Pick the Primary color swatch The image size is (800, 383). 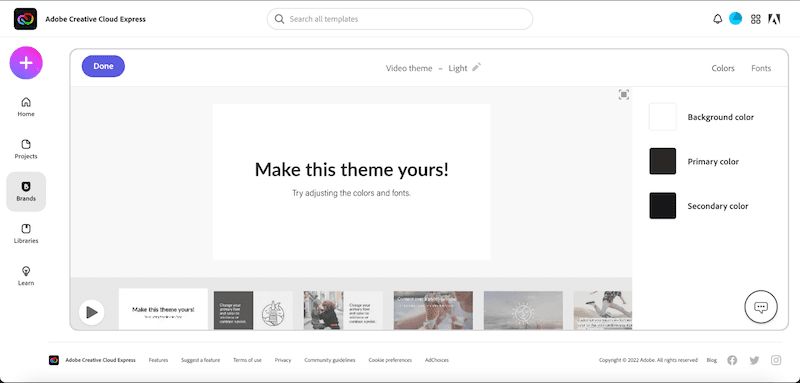[662, 161]
